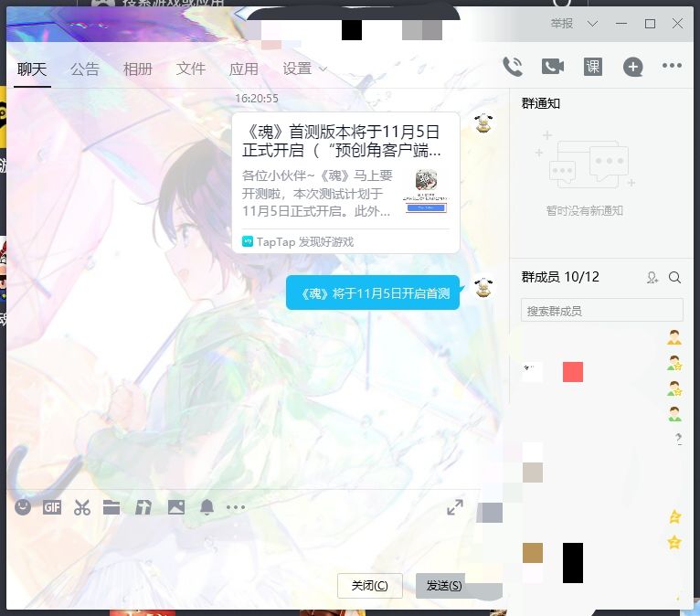Click the TapTap card thumbnail image
Image resolution: width=700 pixels, height=616 pixels.
click(x=426, y=191)
